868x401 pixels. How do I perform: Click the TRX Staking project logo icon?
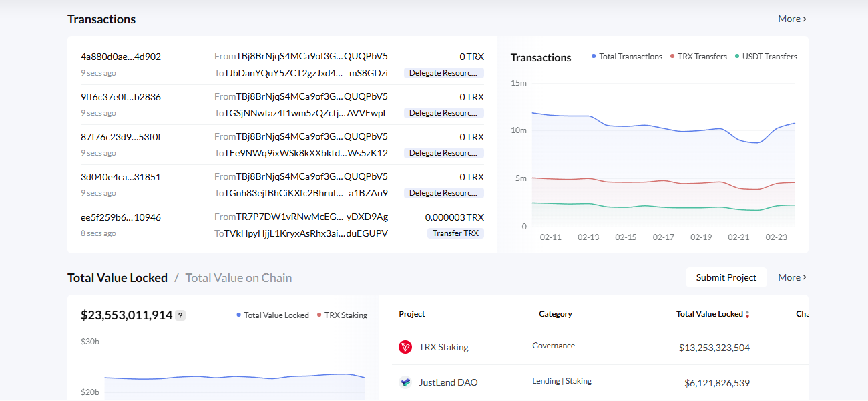(405, 347)
